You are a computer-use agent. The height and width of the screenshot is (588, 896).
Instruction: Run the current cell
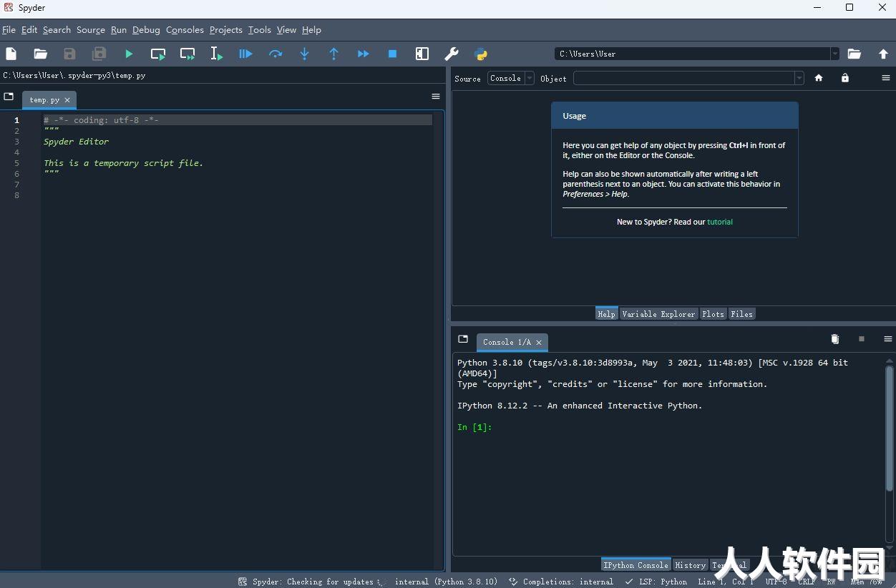[158, 54]
